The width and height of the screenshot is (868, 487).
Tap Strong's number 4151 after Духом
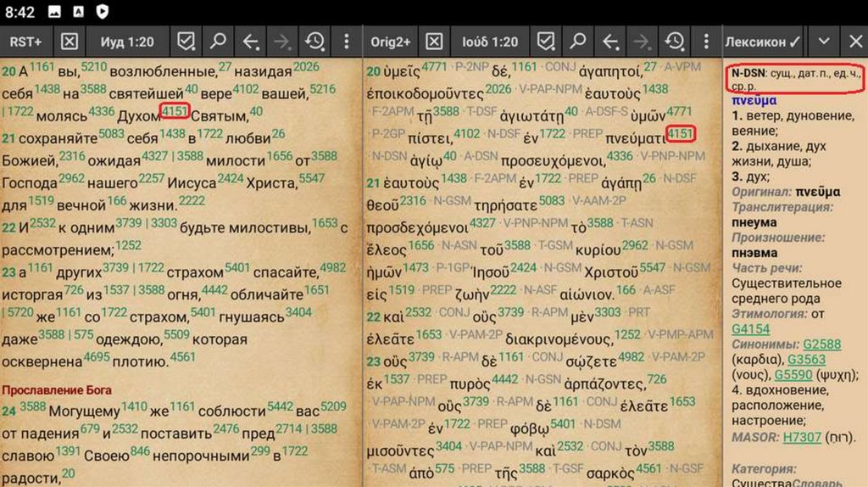click(174, 109)
